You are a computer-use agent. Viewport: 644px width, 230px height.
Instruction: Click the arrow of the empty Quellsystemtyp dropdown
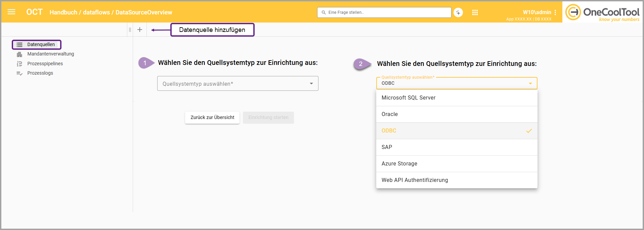pos(311,83)
